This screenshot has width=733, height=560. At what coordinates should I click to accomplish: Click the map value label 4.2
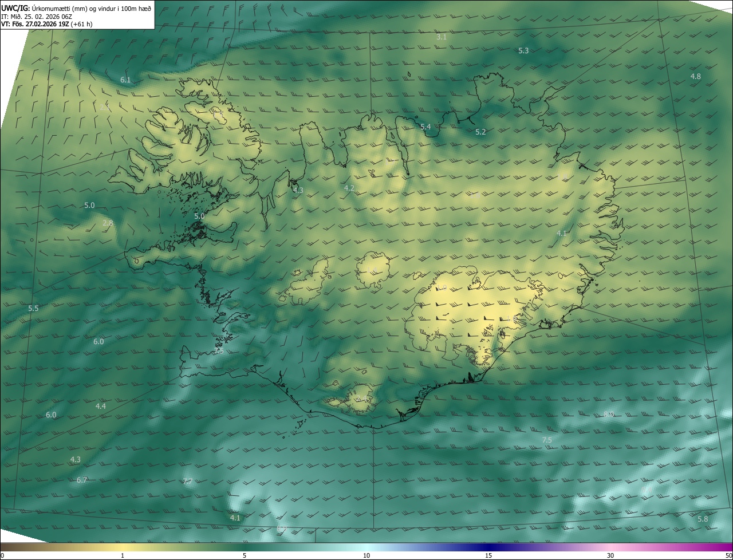(x=349, y=188)
